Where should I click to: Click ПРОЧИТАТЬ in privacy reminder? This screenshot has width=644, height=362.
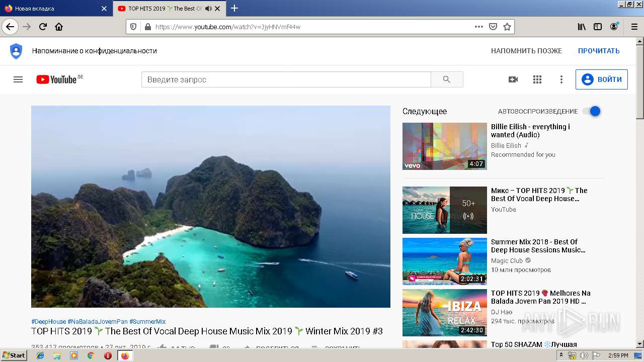click(x=599, y=51)
